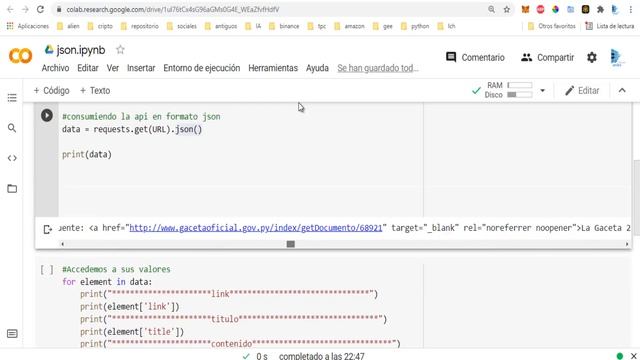Open the 'alien' bookmarks folder
Viewport: 640px width, 360px height.
(68, 26)
